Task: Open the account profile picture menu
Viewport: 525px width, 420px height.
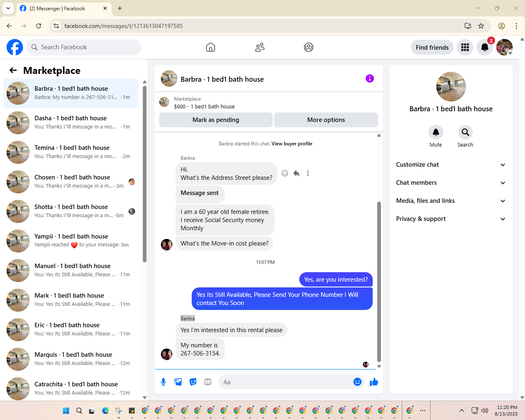Action: point(504,47)
